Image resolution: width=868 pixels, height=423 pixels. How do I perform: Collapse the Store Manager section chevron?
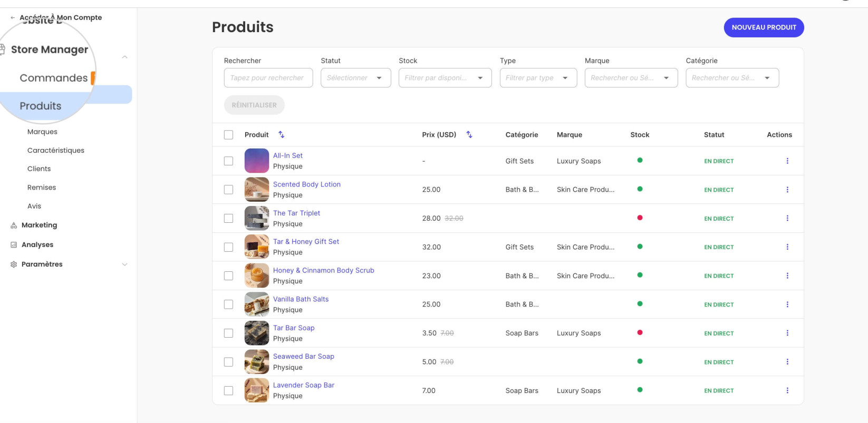[x=124, y=57]
